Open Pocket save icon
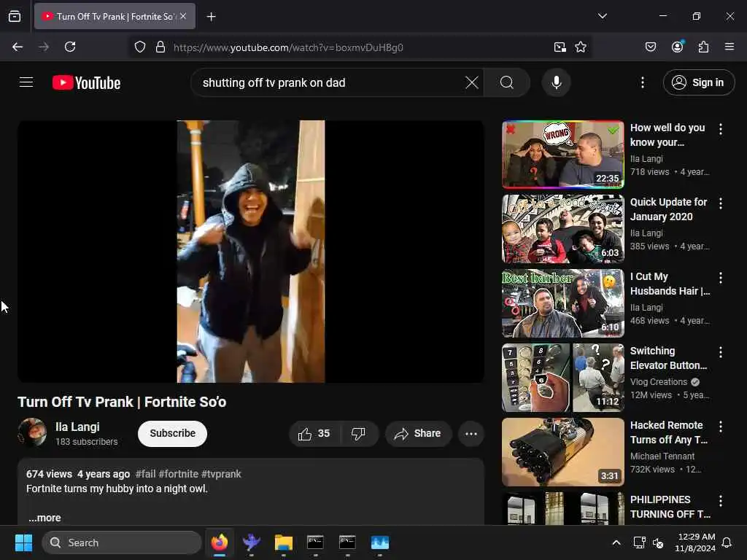The height and width of the screenshot is (560, 747). click(x=650, y=47)
